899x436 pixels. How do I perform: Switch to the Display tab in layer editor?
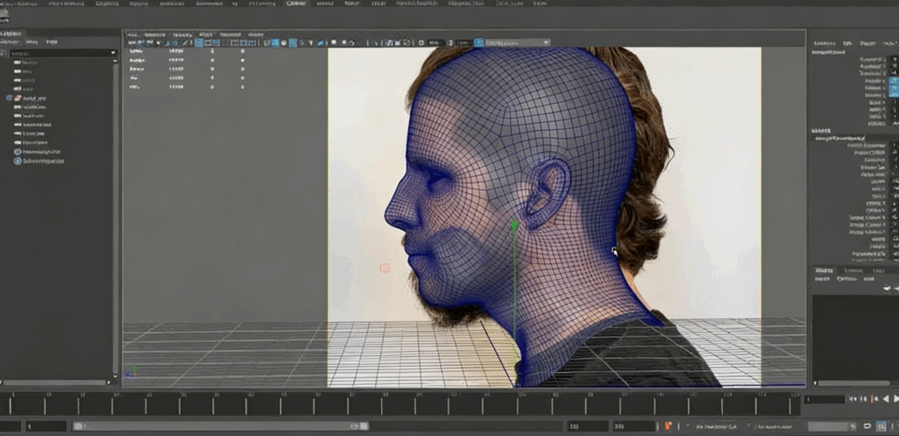click(x=823, y=270)
